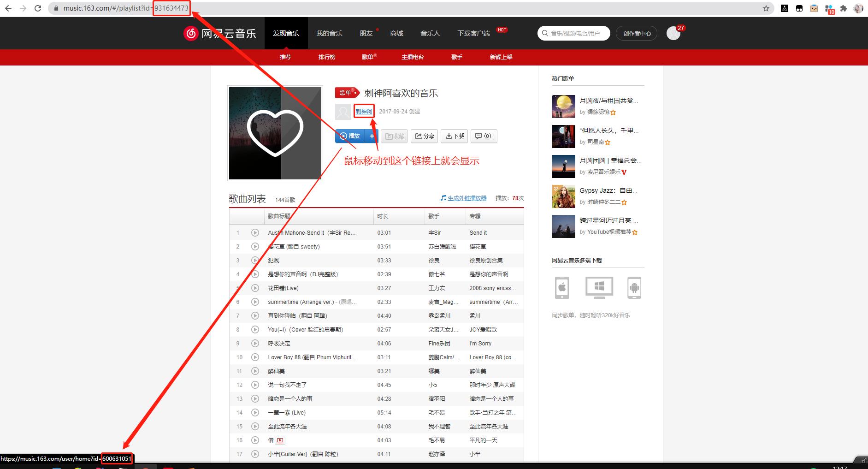
Task: Open the browser extensions puzzle icon
Action: coord(844,8)
